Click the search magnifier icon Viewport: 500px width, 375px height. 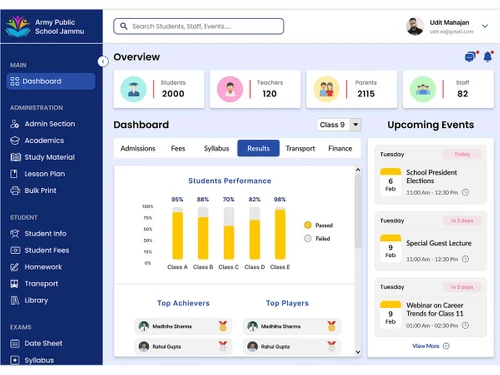pos(124,26)
